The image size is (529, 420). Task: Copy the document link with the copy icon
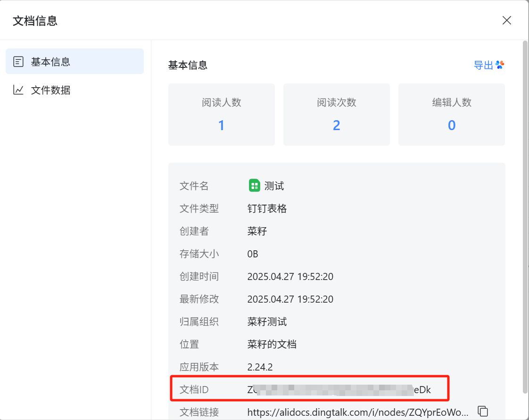point(482,411)
